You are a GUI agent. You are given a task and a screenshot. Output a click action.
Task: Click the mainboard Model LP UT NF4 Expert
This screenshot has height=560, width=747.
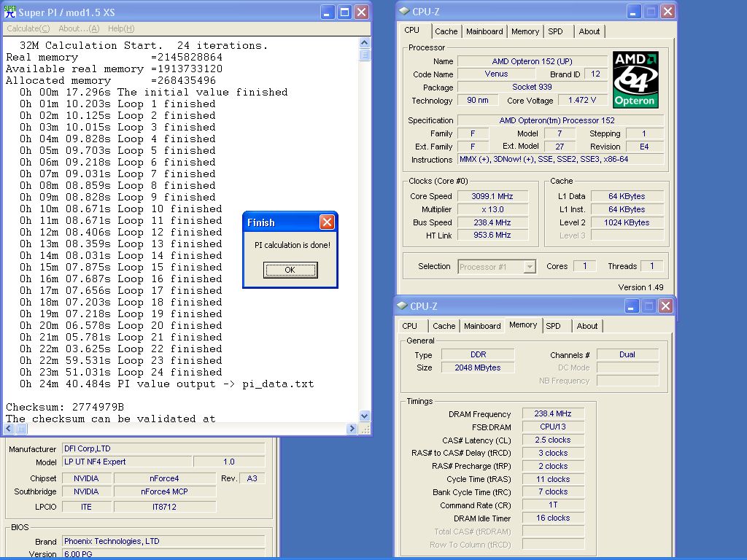tap(127, 462)
